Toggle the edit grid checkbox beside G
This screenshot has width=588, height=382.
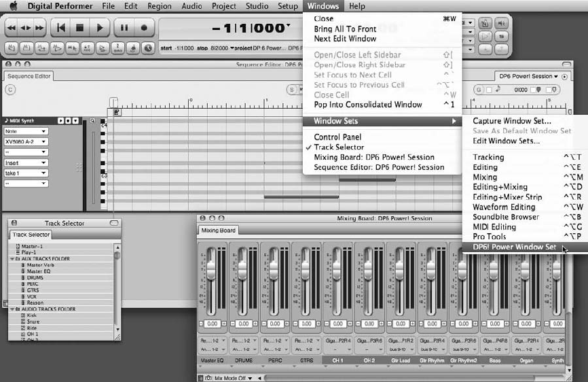[x=489, y=90]
